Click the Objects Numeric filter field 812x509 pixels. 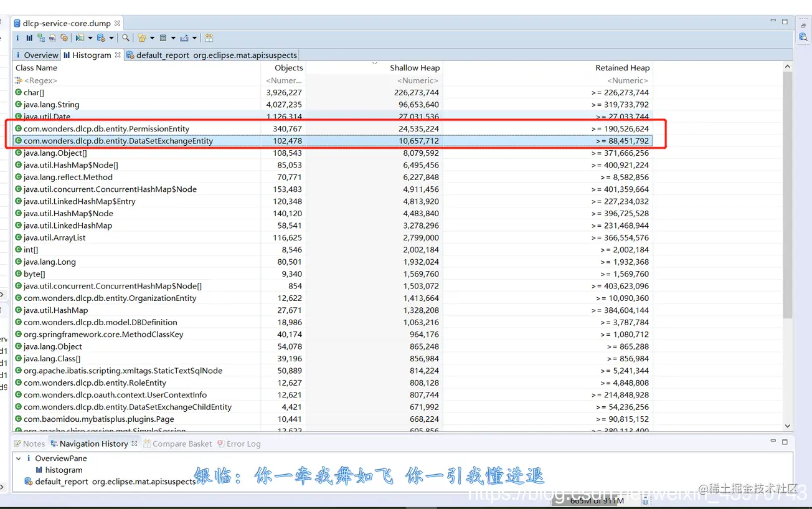[283, 80]
